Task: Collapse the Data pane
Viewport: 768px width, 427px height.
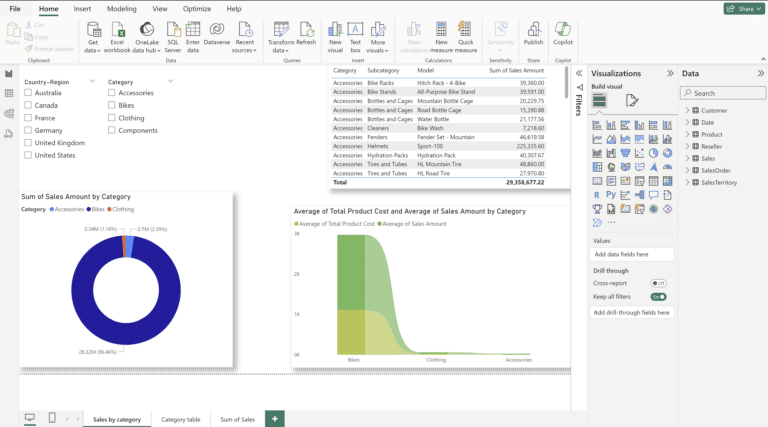Action: (x=760, y=73)
